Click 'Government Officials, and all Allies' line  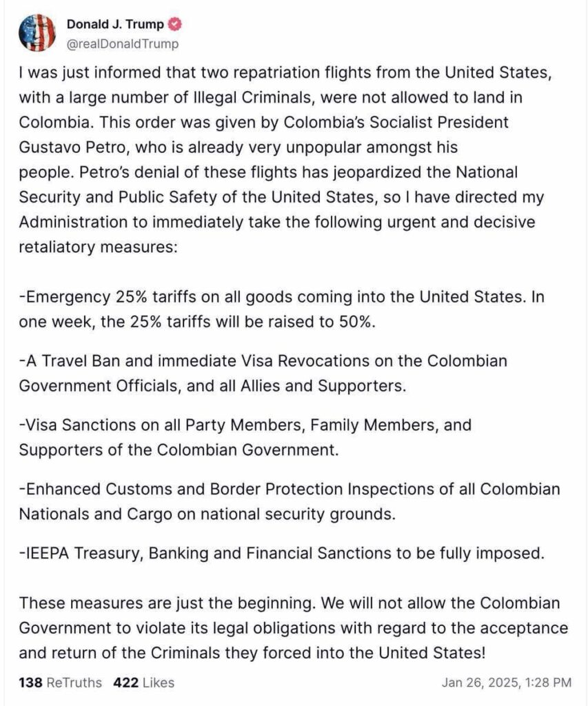[x=212, y=386]
